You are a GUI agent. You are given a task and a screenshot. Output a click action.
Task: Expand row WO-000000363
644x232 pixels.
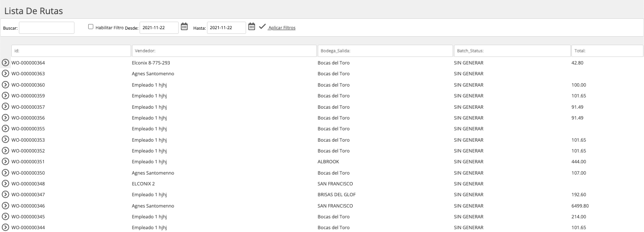[x=6, y=74]
